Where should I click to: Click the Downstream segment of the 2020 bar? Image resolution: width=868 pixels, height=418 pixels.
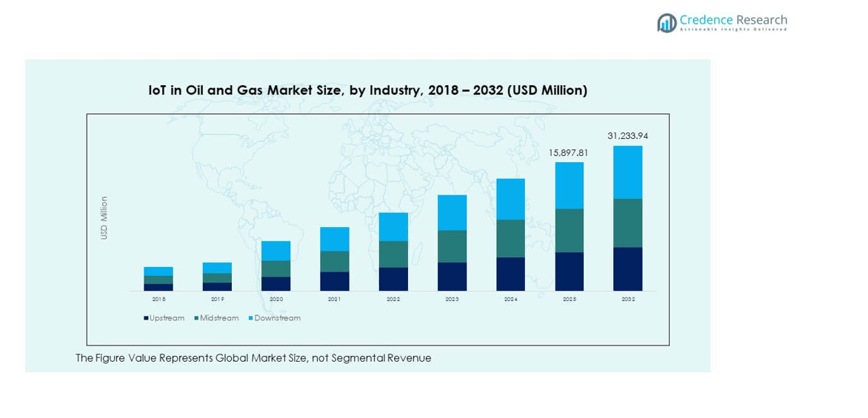(x=276, y=251)
